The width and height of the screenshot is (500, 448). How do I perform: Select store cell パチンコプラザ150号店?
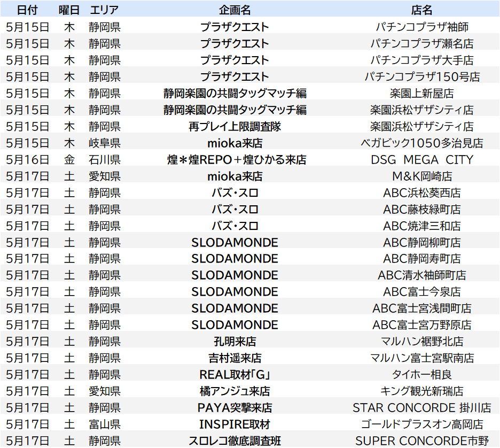[422, 76]
